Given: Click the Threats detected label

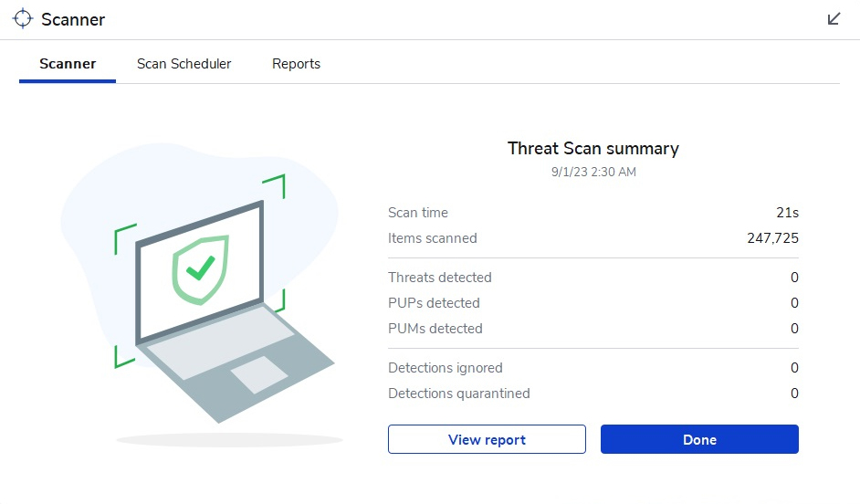Looking at the screenshot, I should 440,278.
